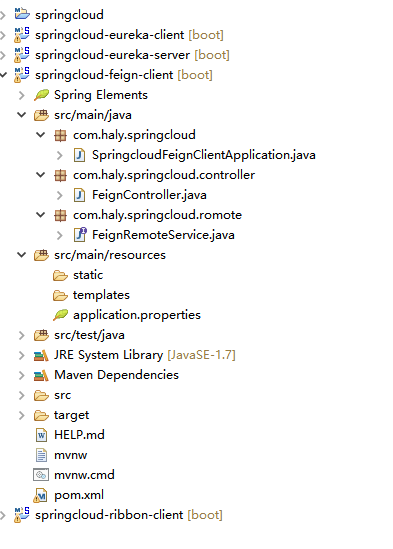Select the springcloud-ribbon-client [boot] label
Image resolution: width=393 pixels, height=549 pixels.
[x=129, y=515]
